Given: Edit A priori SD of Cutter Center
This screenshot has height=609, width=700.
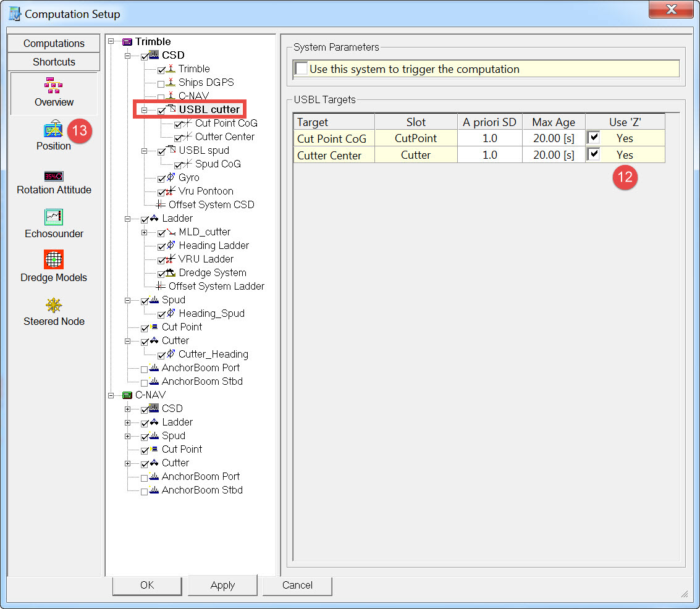Looking at the screenshot, I should pos(489,155).
